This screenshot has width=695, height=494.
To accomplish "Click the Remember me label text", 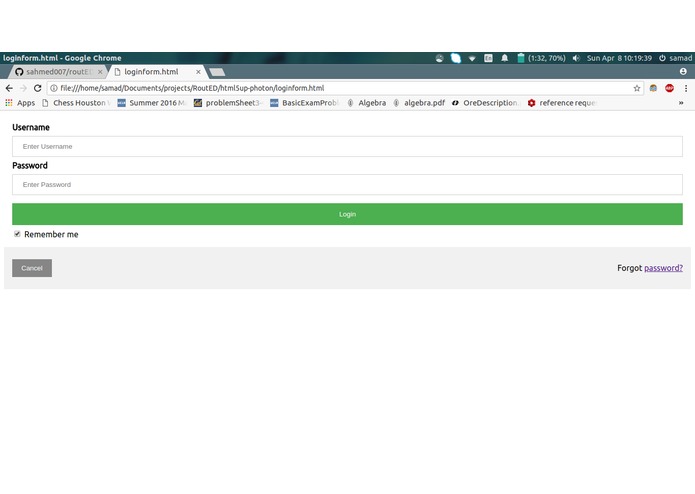I will 51,234.
